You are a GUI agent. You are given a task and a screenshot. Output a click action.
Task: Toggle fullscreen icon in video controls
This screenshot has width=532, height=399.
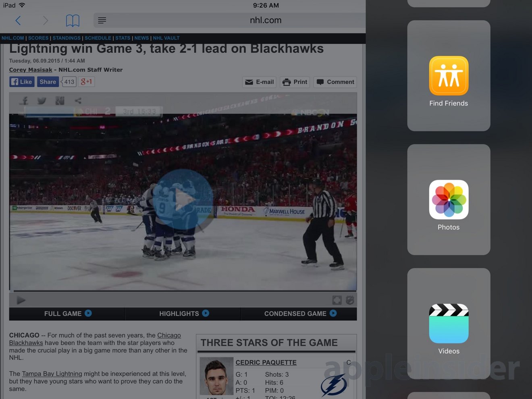(x=337, y=300)
